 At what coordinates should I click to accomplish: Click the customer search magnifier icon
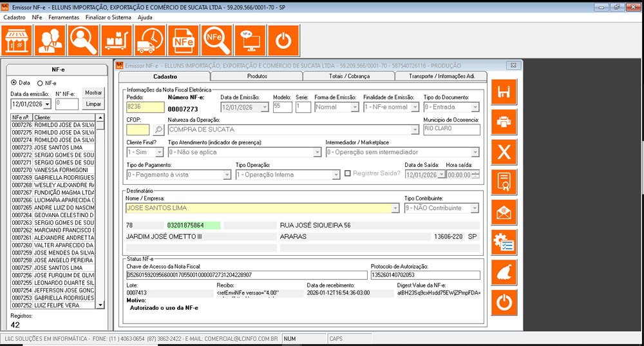click(x=84, y=41)
